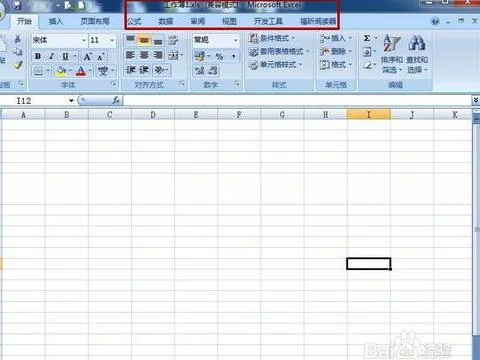The height and width of the screenshot is (360, 480).
Task: Click 删除 in the cells group
Action: pyautogui.click(x=336, y=51)
